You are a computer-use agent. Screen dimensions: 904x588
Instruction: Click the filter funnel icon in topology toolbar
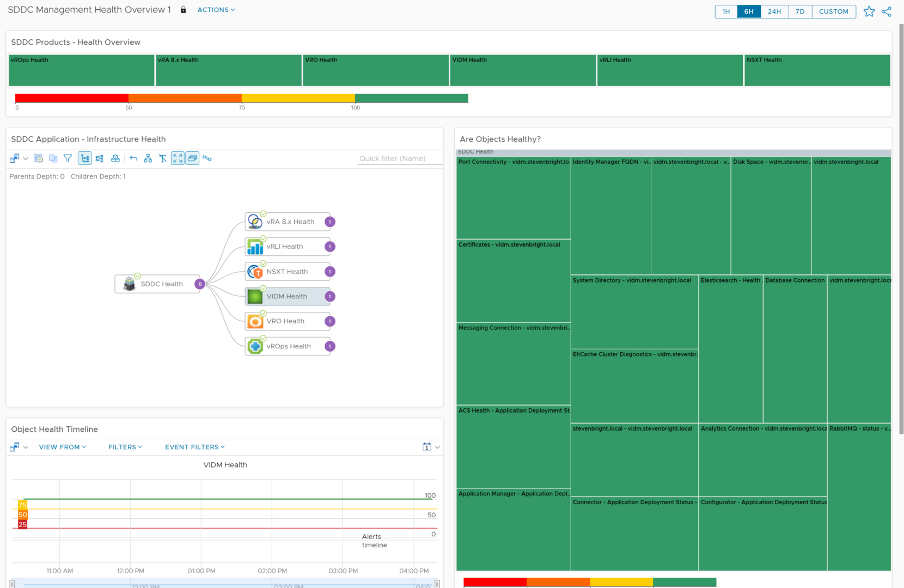[x=68, y=158]
